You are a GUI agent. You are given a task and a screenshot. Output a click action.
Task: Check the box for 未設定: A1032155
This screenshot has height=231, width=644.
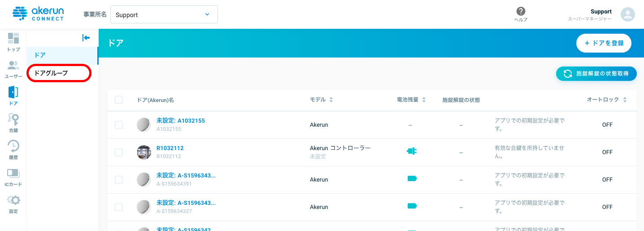(x=119, y=125)
